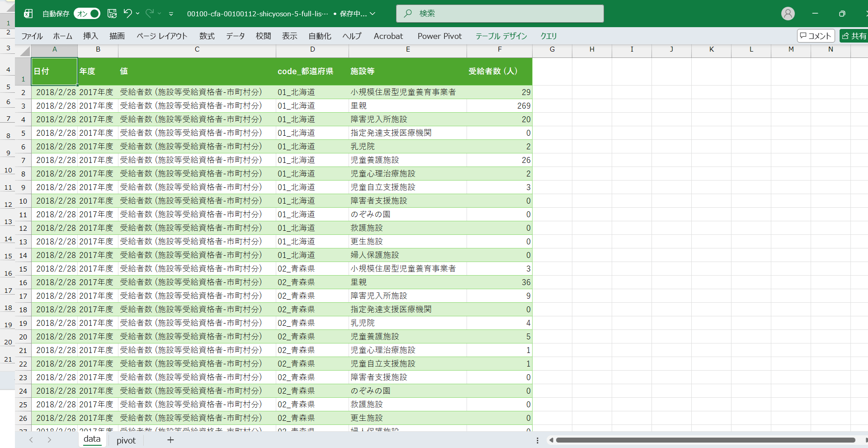Click the select-all corner triangle of the grid

[25, 51]
